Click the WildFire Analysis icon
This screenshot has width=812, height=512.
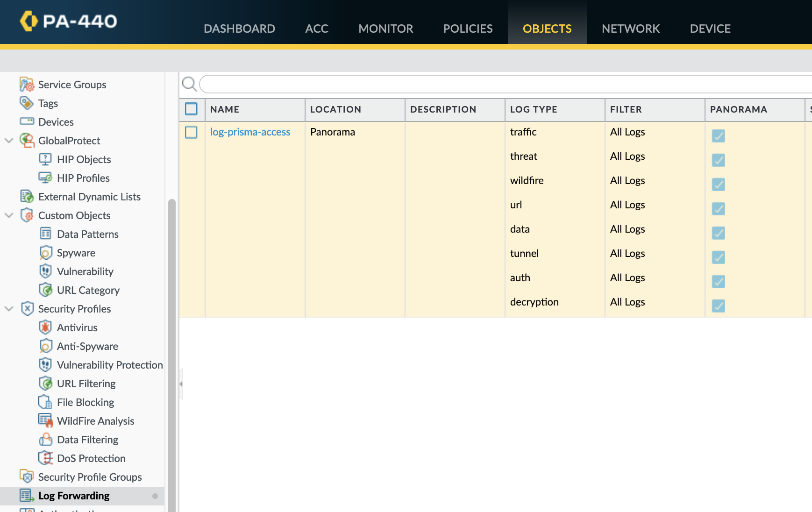[x=46, y=420]
